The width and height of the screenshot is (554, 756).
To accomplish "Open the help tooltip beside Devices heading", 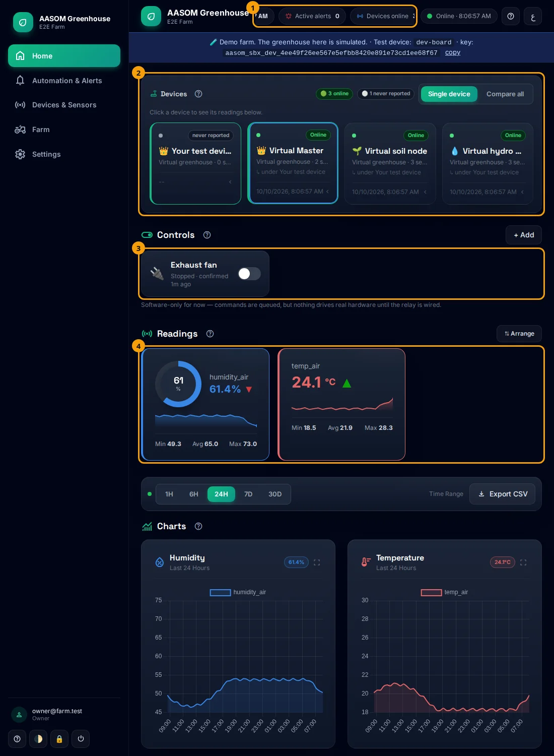I will (198, 94).
